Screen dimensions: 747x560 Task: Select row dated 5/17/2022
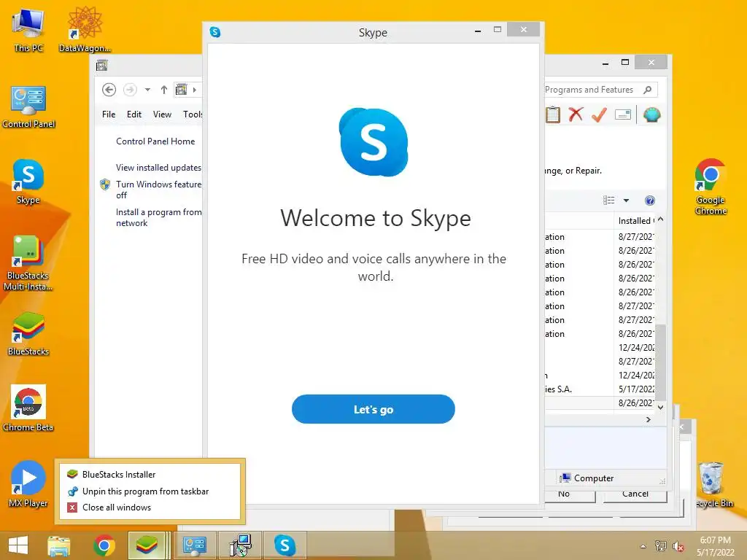[x=600, y=389]
